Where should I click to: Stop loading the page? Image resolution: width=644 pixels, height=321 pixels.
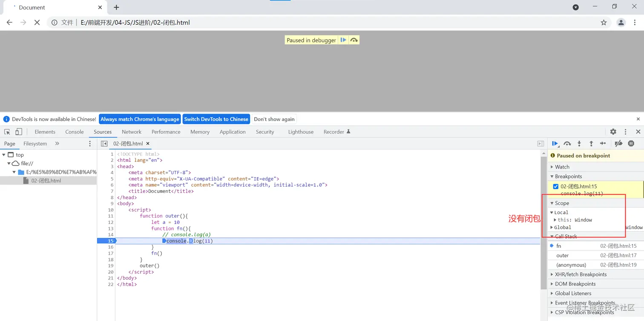[37, 23]
